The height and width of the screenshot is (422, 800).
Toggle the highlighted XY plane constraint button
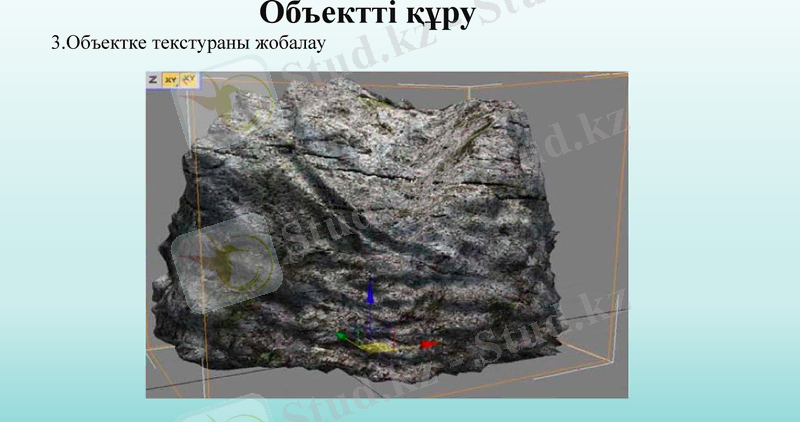click(x=170, y=80)
